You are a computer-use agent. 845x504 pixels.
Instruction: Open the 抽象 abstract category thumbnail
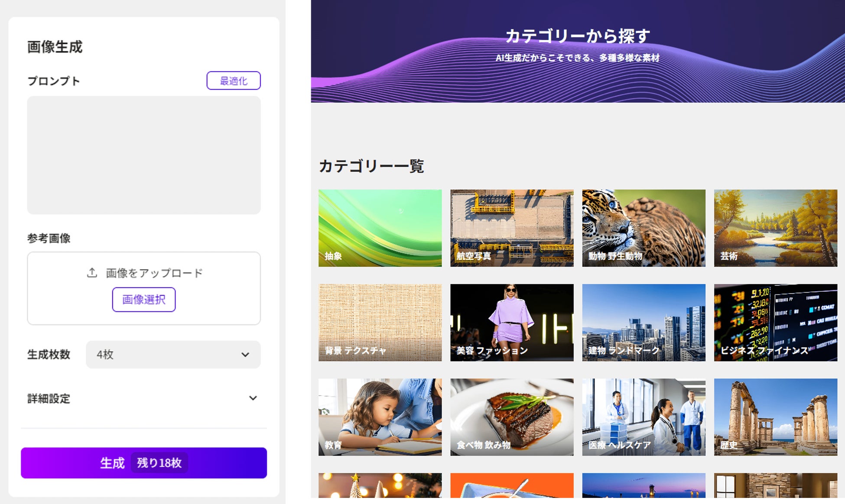pyautogui.click(x=380, y=228)
